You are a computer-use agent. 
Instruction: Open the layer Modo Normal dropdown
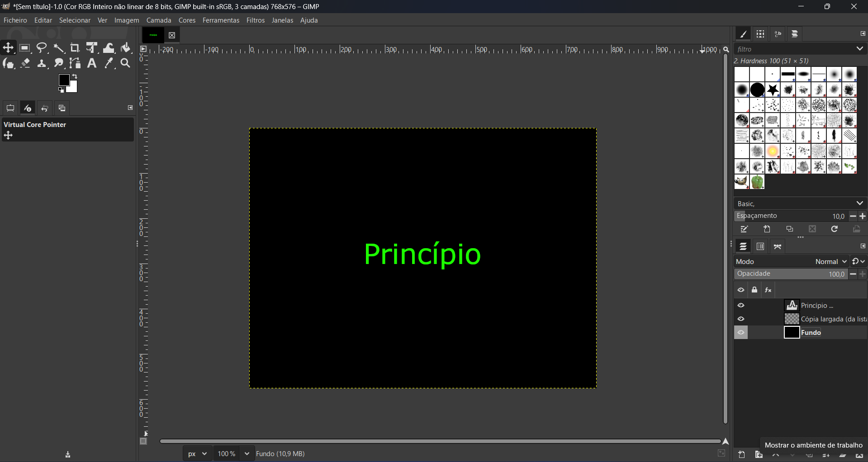tap(830, 262)
